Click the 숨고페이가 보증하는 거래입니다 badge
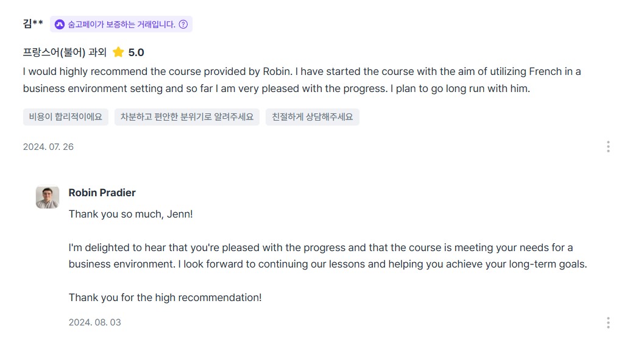 point(121,24)
